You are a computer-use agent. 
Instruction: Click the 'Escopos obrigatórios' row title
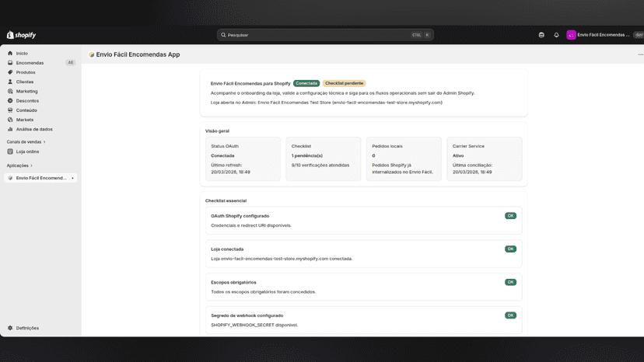tap(233, 283)
